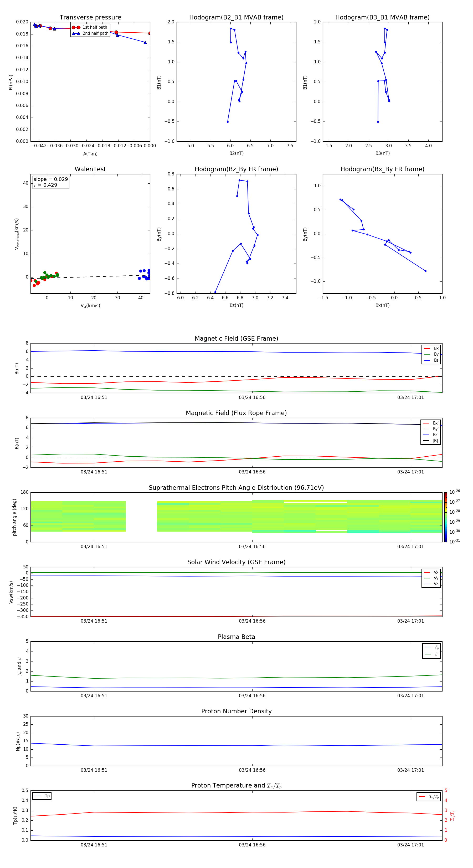Click the 'Solar Wind Velocity (GSE Frame)' title
Image resolution: width=473 pixels, height=868 pixels.
click(x=236, y=562)
